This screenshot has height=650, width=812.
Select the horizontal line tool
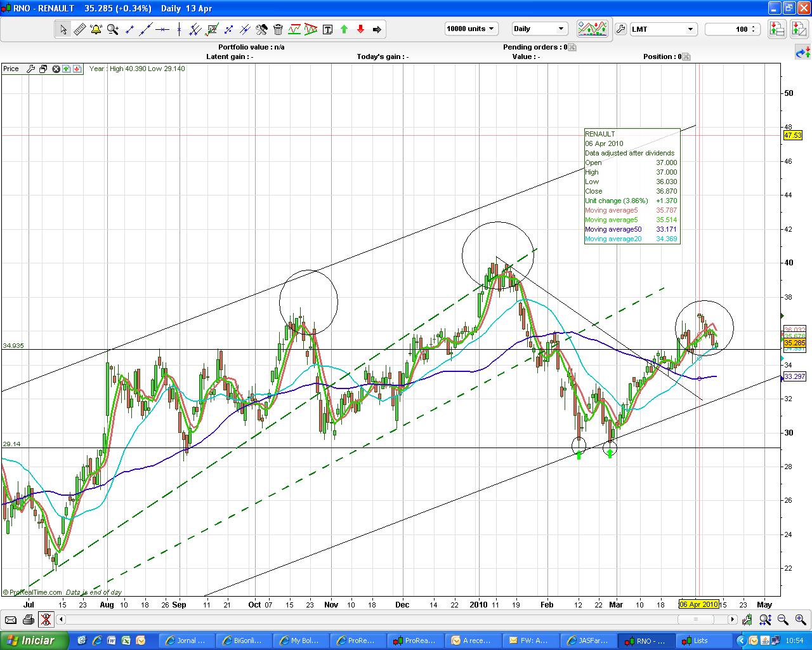tap(162, 29)
